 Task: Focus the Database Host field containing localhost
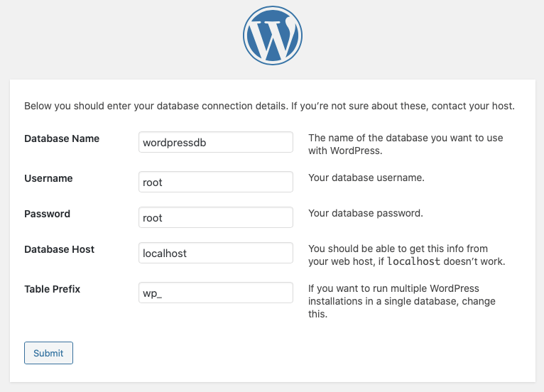tap(216, 253)
